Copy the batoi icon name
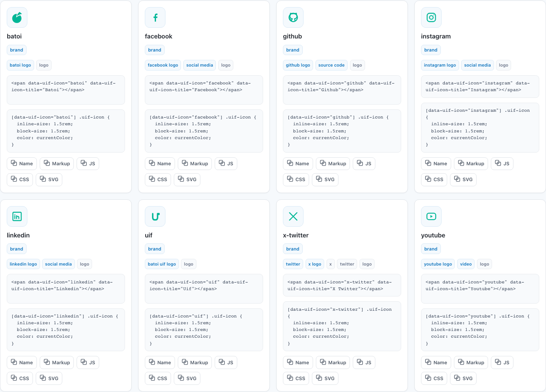Viewport: 546px width, 392px height. tap(22, 164)
